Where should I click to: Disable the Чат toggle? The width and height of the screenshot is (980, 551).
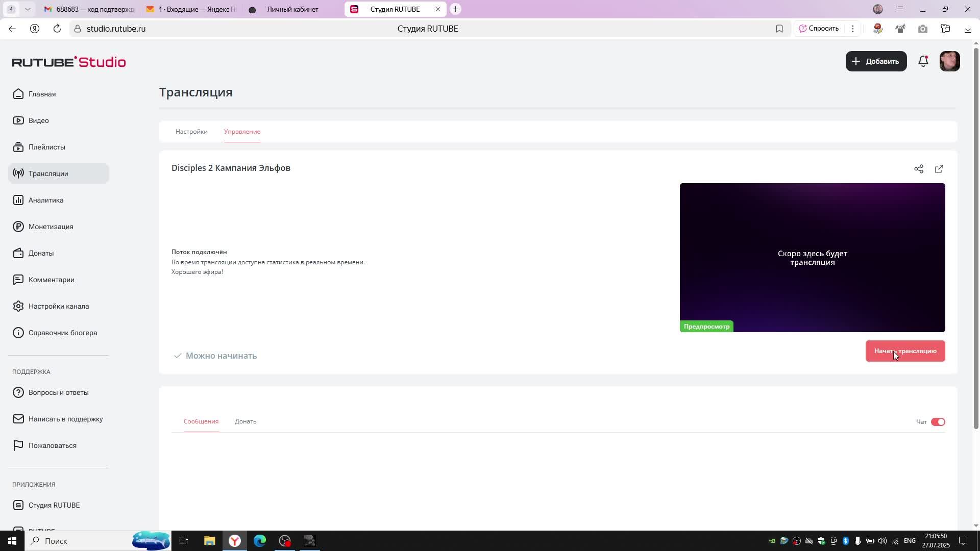click(938, 422)
